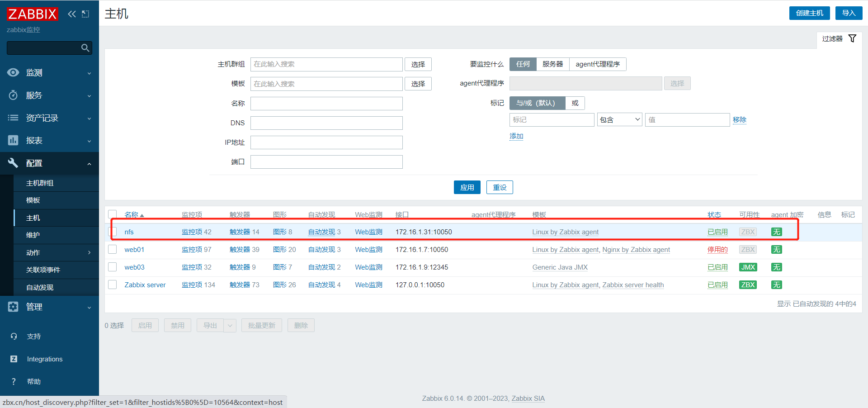The width and height of the screenshot is (868, 408).
Task: Click the ZBX availability badge for web01
Action: point(748,250)
